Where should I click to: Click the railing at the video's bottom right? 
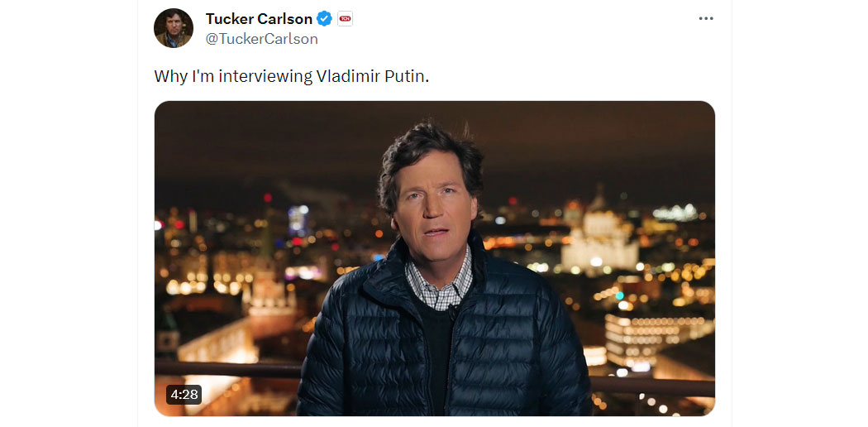652,386
